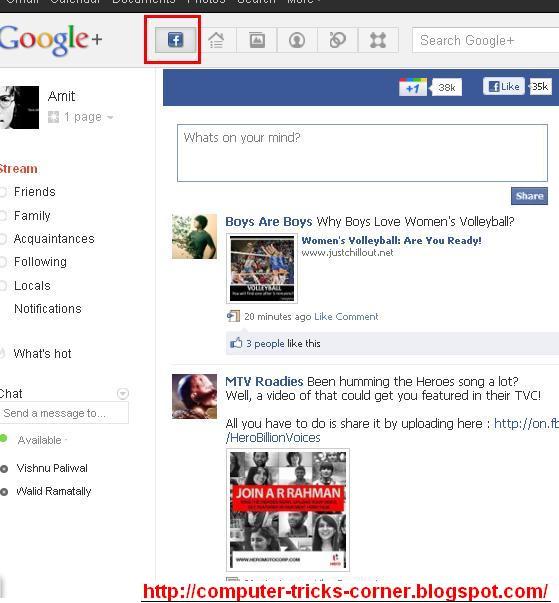Comment on the Boys Are Boys post
559x603 pixels.
coord(357,316)
